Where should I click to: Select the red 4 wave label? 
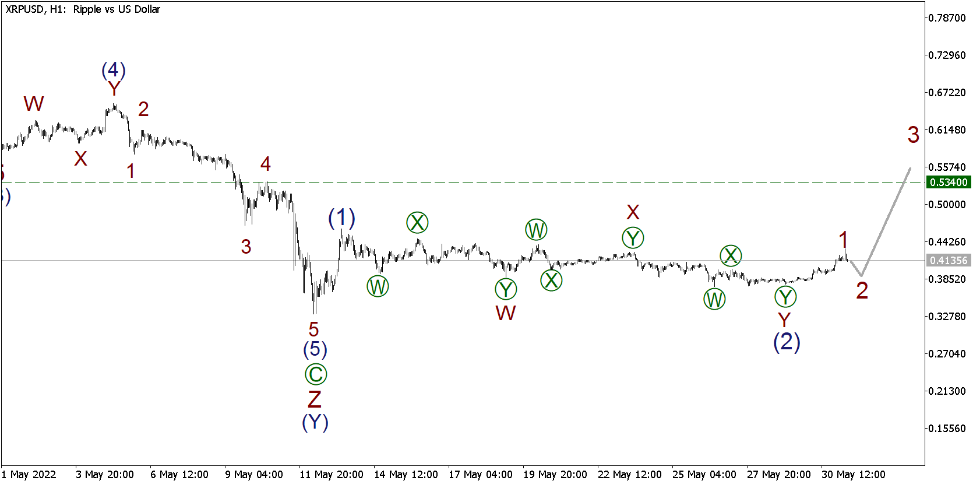click(x=266, y=164)
